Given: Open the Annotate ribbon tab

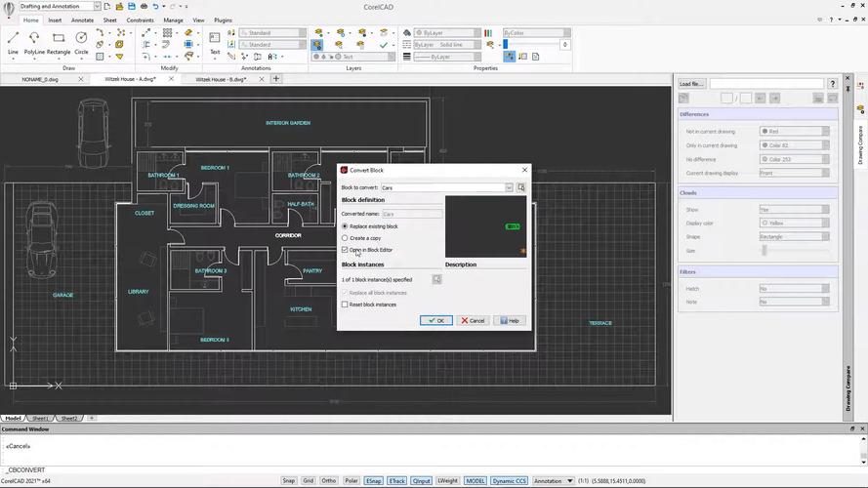Looking at the screenshot, I should point(83,20).
